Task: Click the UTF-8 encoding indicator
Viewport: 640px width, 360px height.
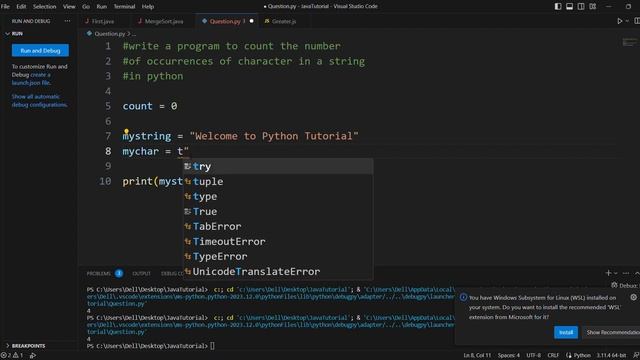Action: click(533, 356)
